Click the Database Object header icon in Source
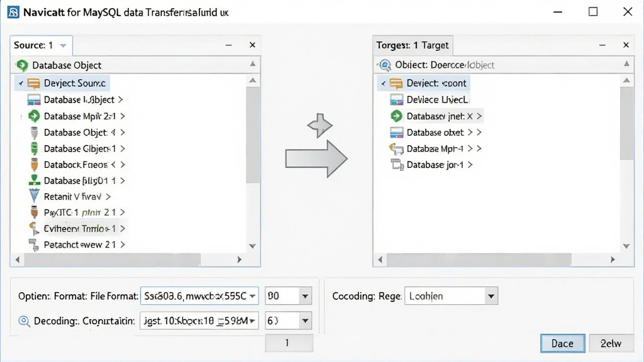The image size is (644, 362). 22,65
